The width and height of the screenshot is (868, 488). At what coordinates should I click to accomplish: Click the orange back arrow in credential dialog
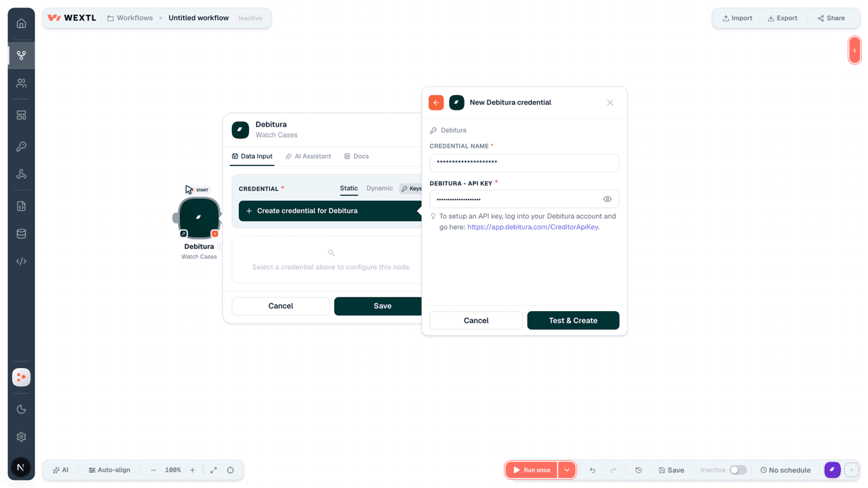[x=436, y=102]
